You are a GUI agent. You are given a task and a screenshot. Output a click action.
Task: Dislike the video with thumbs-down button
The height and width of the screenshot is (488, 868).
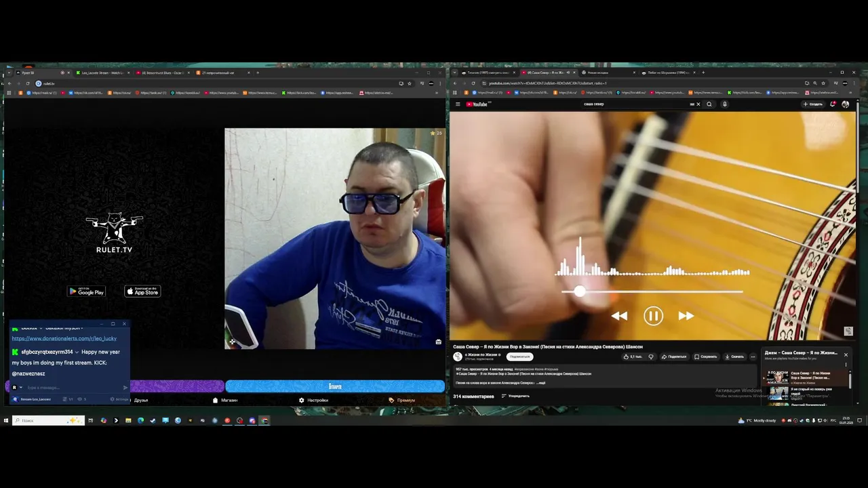651,357
